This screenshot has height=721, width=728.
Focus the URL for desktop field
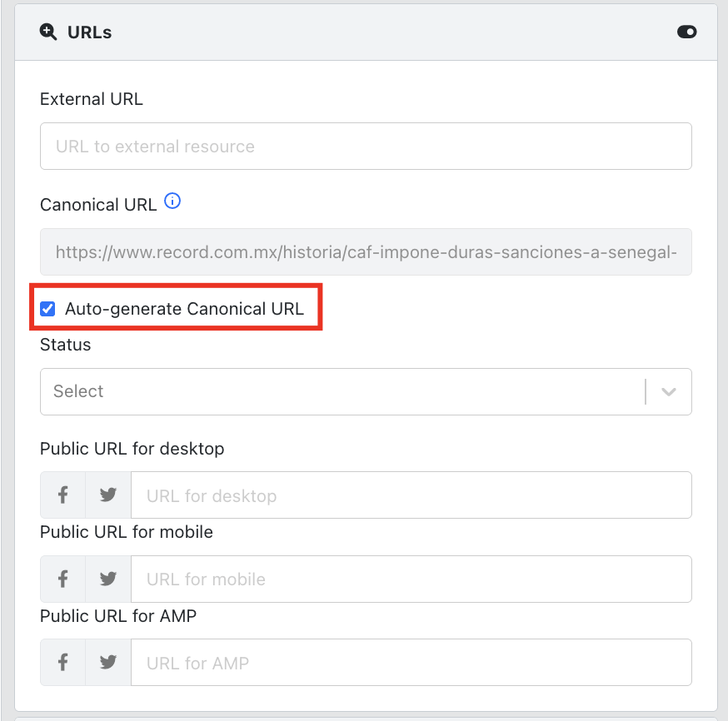pyautogui.click(x=410, y=495)
